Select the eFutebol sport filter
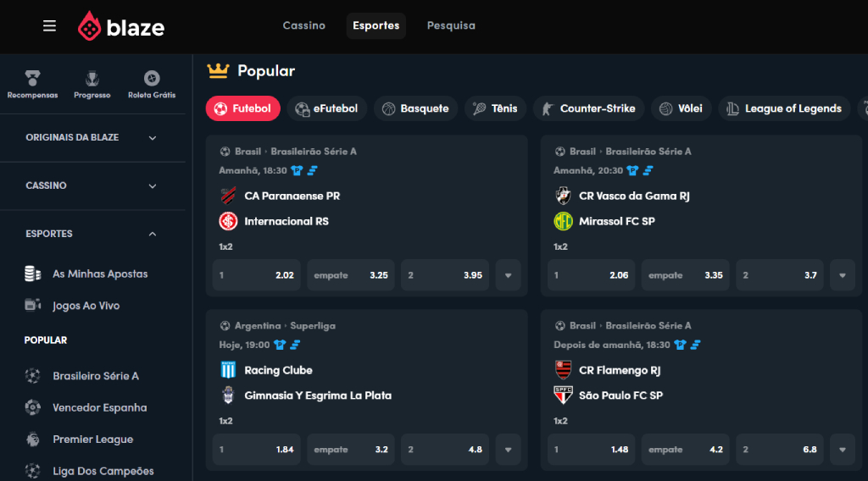 coord(326,108)
